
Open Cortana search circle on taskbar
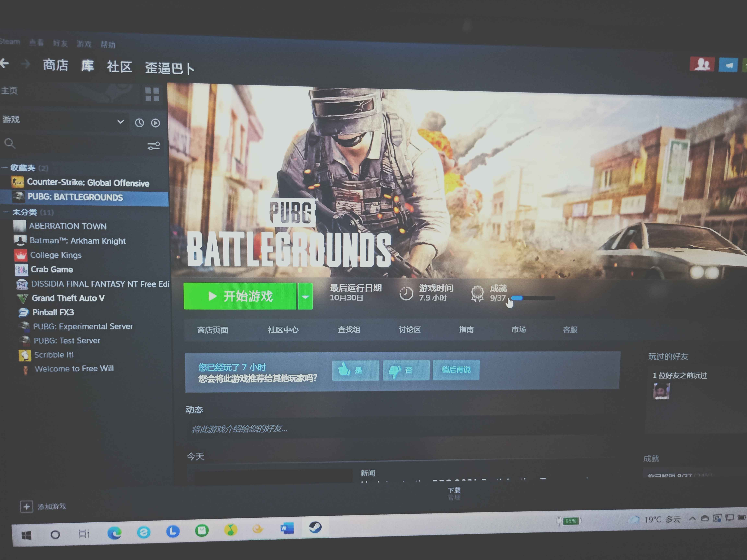pos(55,535)
